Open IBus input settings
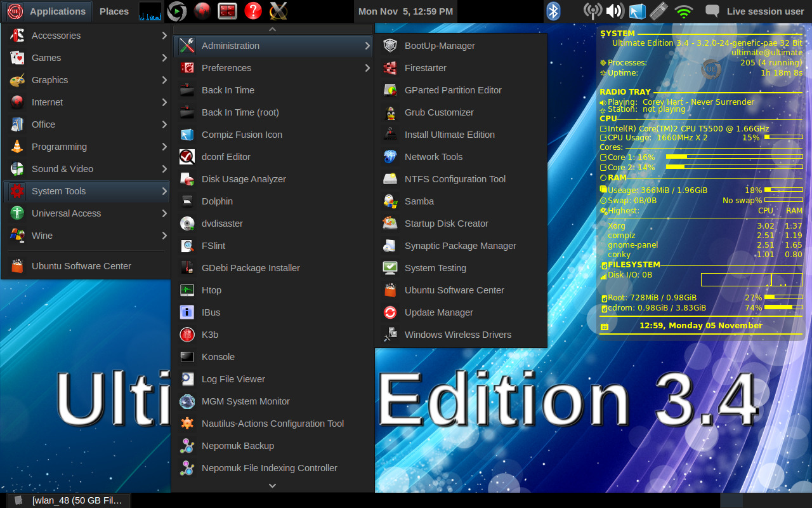The image size is (812, 508). 273,312
